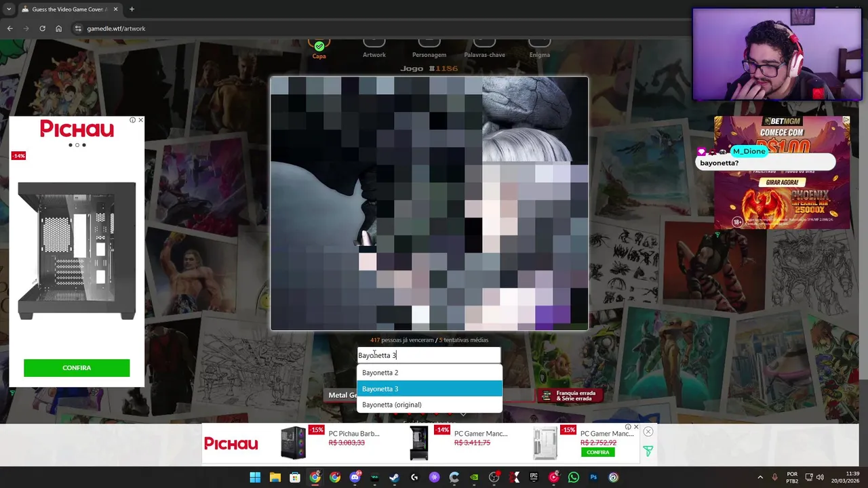Open Steam from the taskbar
The width and height of the screenshot is (868, 488).
tap(395, 477)
